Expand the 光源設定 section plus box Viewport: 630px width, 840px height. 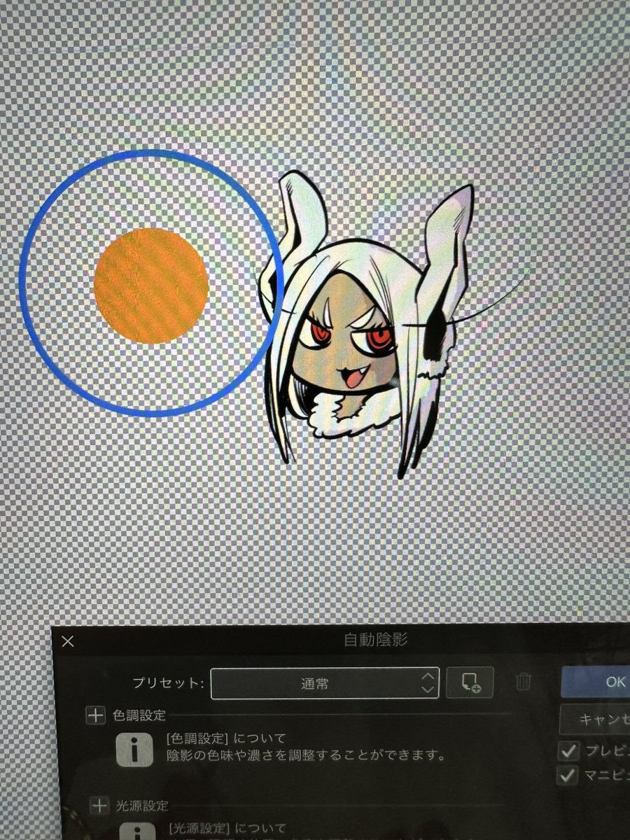(100, 807)
